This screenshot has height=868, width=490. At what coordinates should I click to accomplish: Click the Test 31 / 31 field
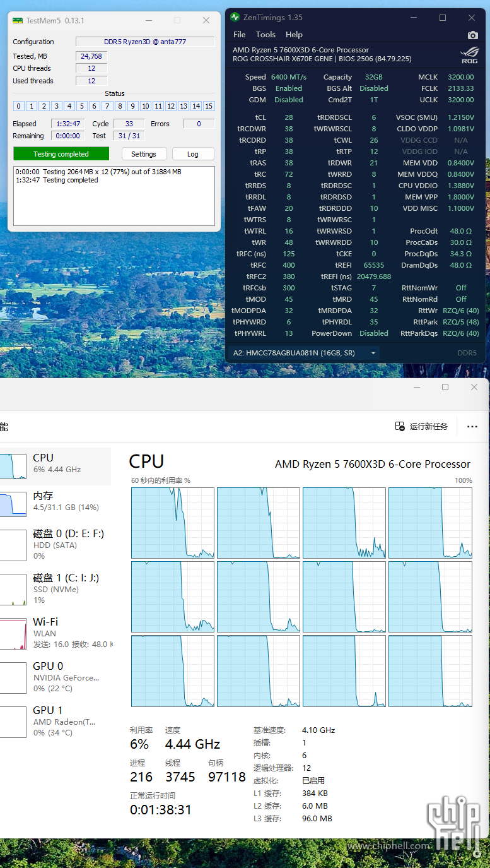[x=129, y=136]
